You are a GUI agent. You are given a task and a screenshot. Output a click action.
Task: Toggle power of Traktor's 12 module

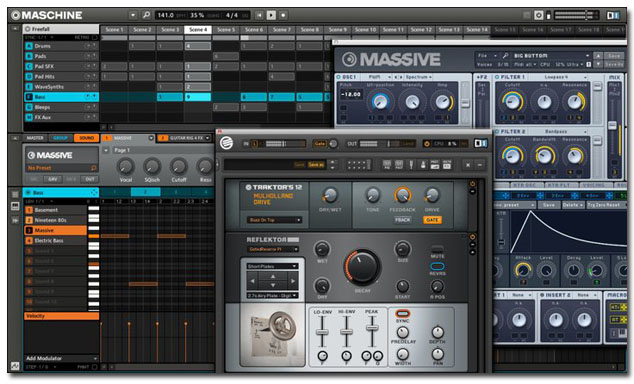coord(472,184)
